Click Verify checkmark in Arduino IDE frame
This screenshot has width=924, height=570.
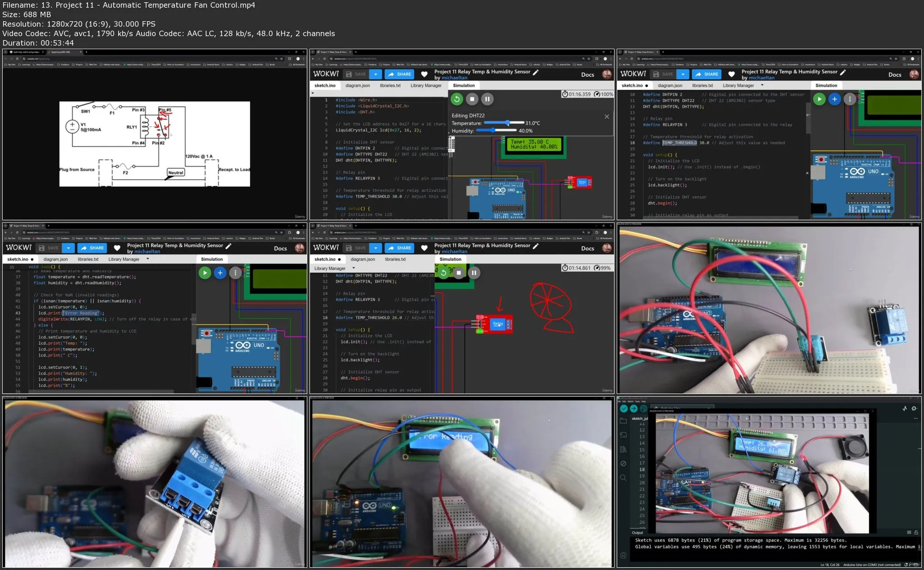624,408
